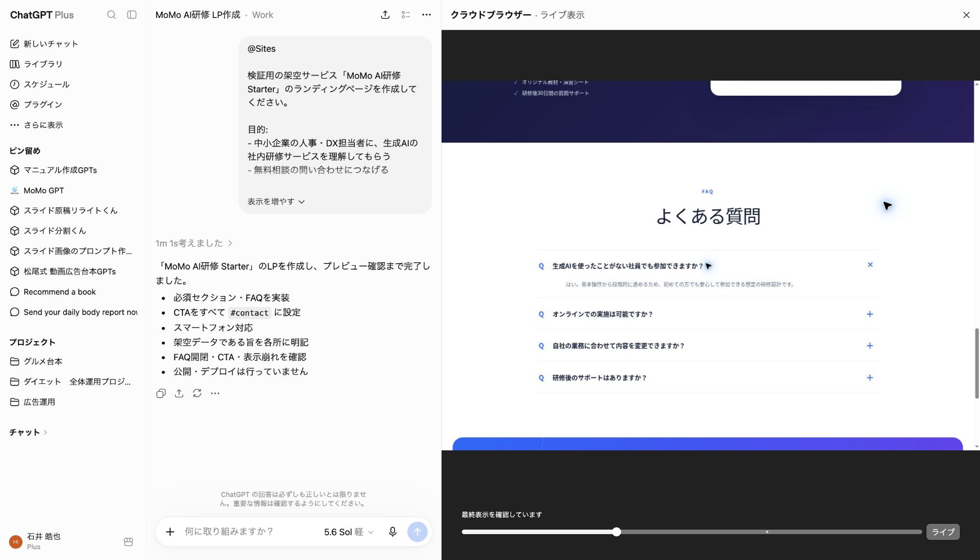The width and height of the screenshot is (980, 560).
Task: Open pinned MoMo GPT
Action: pos(37,190)
